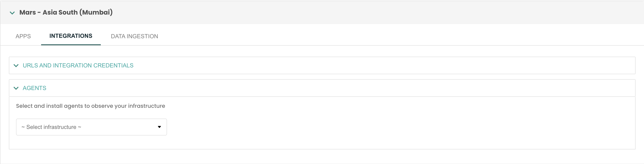The width and height of the screenshot is (644, 164).
Task: Click the URLS AND INTEGRATION CREDENTIALS heading
Action: [78, 66]
